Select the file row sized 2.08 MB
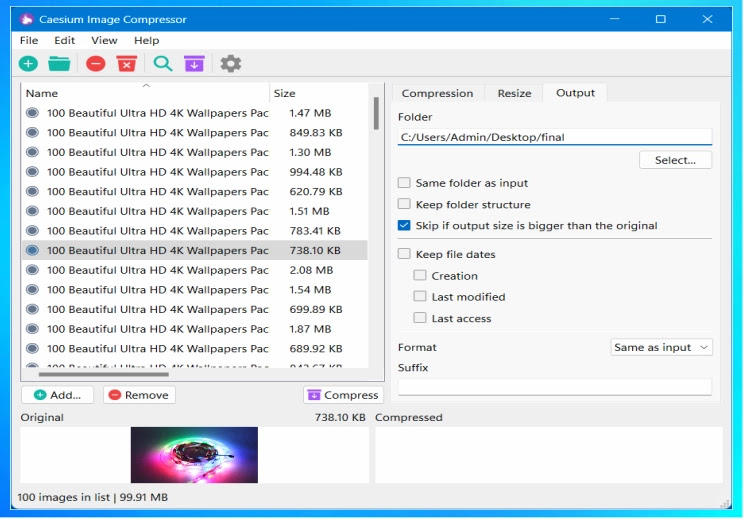The width and height of the screenshot is (744, 520). 195,270
